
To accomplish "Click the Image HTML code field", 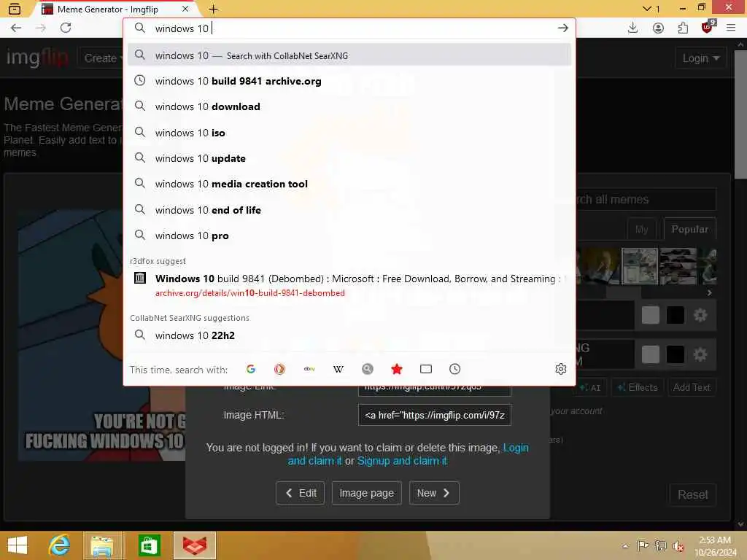I will click(x=435, y=415).
